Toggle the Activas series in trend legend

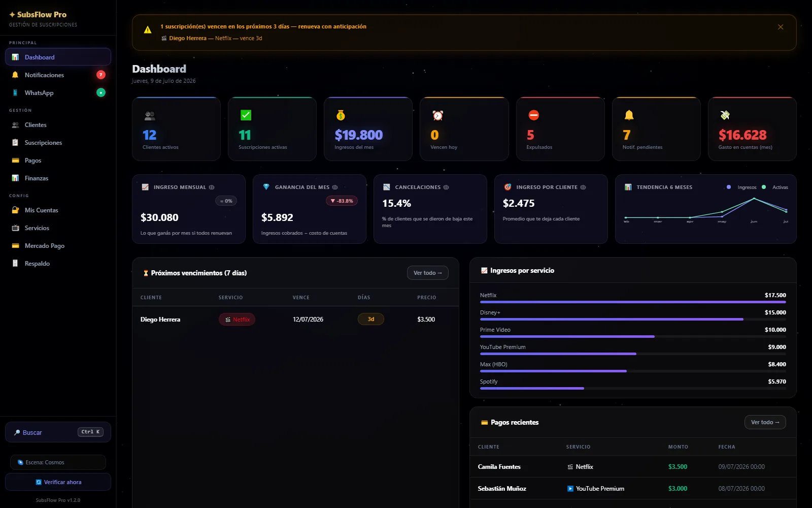click(775, 187)
